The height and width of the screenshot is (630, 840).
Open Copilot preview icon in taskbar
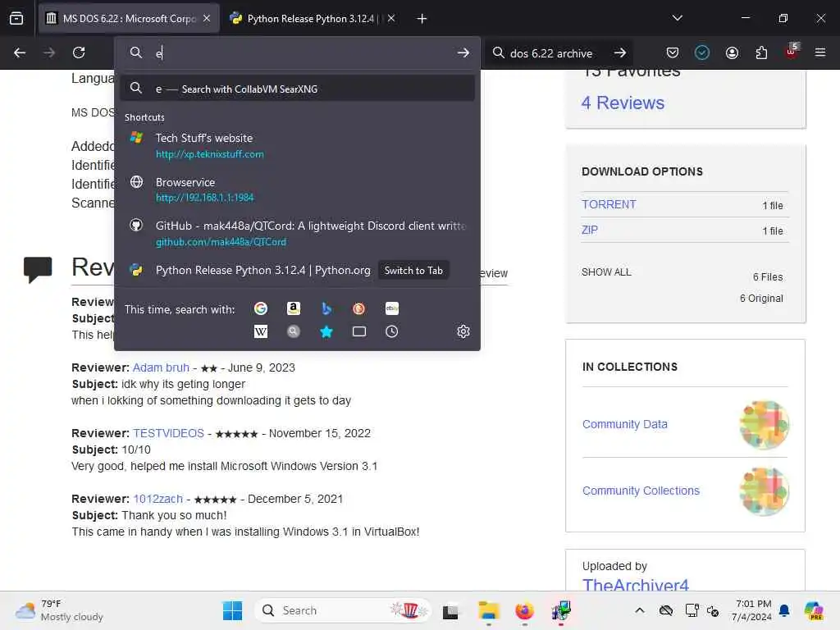tap(814, 610)
